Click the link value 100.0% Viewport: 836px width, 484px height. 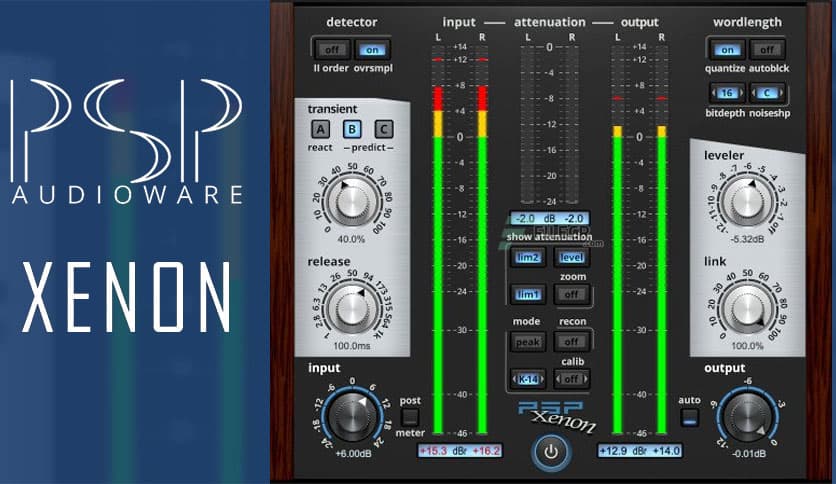tap(747, 346)
